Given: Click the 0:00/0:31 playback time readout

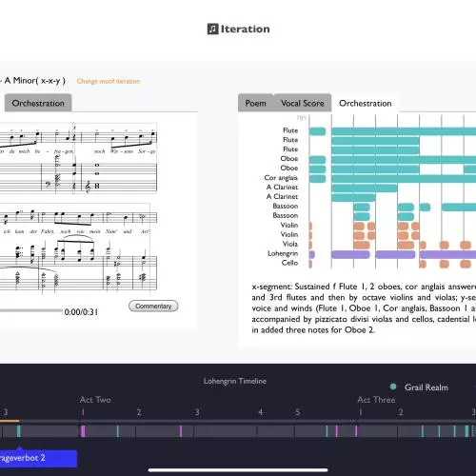Looking at the screenshot, I should pos(81,312).
